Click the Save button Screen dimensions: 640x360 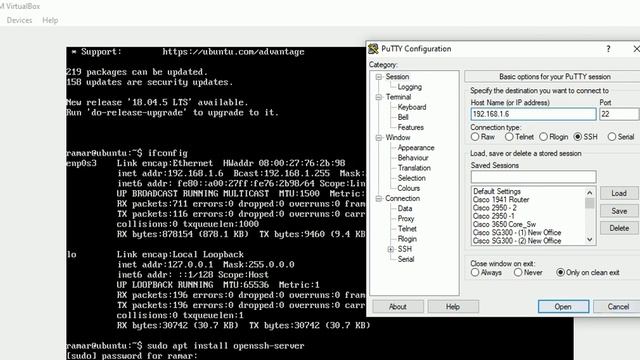pos(619,211)
